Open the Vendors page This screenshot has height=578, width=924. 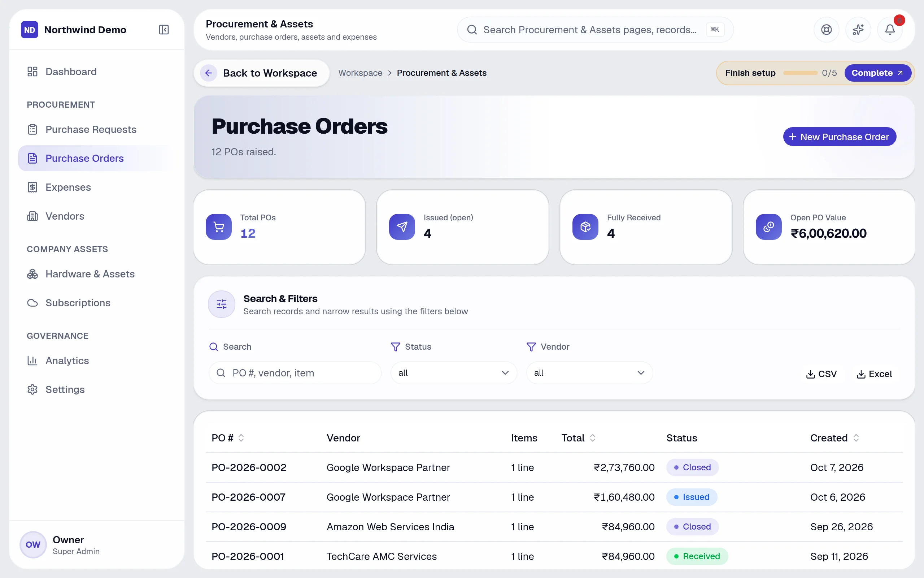coord(97,216)
